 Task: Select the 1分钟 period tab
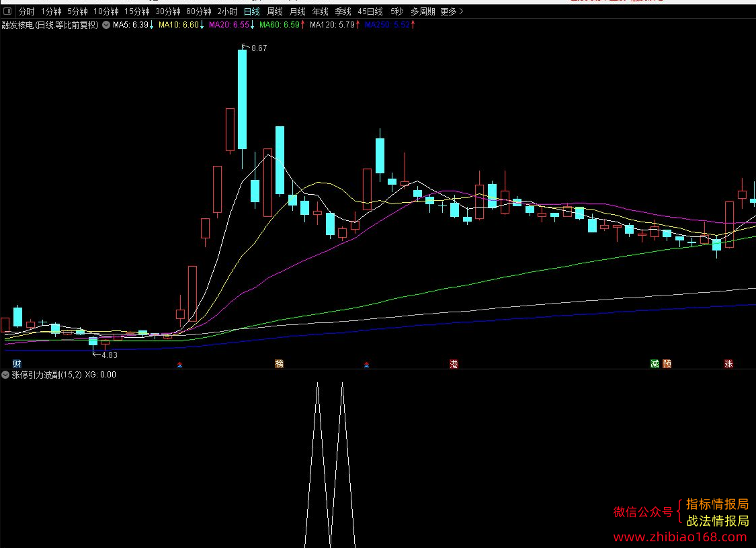point(50,11)
